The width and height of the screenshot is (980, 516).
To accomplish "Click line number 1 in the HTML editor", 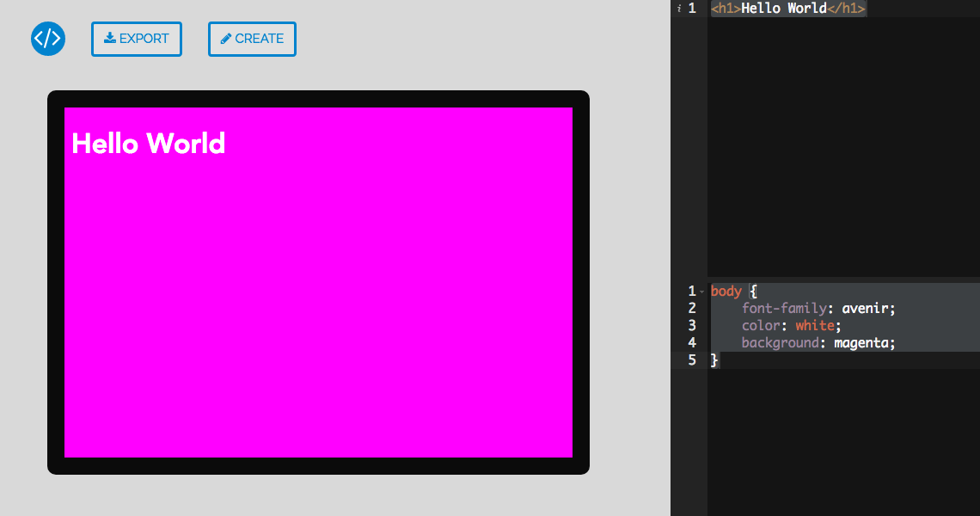I will pyautogui.click(x=692, y=8).
